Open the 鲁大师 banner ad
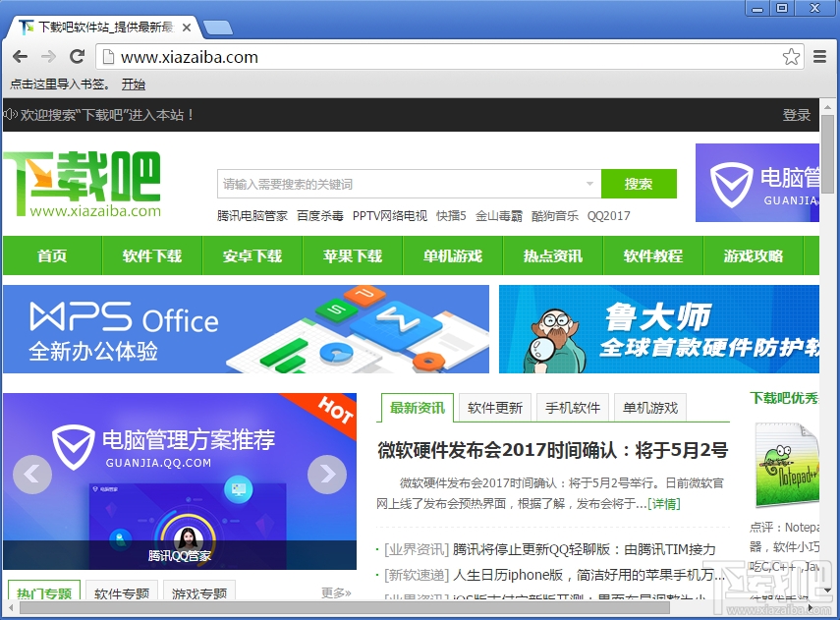840x620 pixels. (x=659, y=329)
